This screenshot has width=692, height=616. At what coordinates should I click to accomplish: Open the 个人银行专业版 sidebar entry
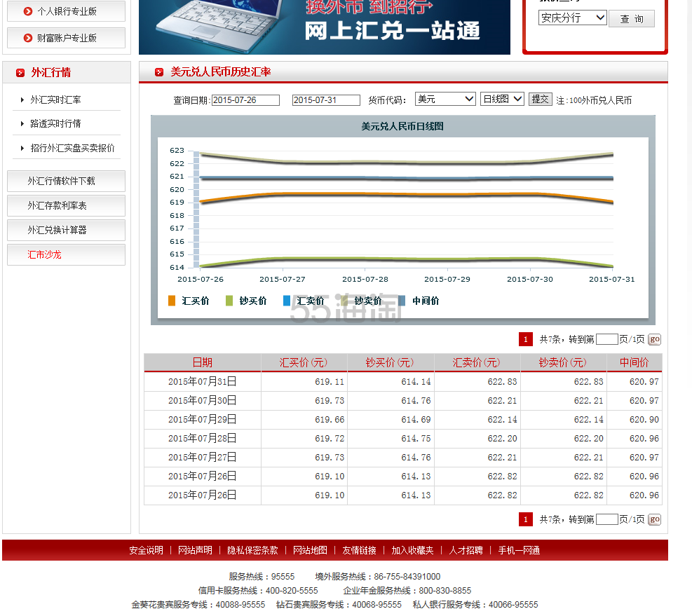[66, 11]
